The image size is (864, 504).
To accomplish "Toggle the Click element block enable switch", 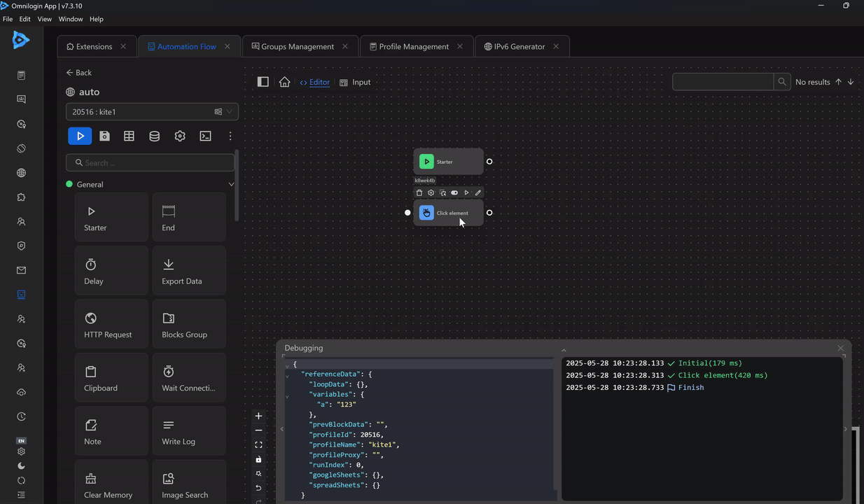I will pos(454,192).
